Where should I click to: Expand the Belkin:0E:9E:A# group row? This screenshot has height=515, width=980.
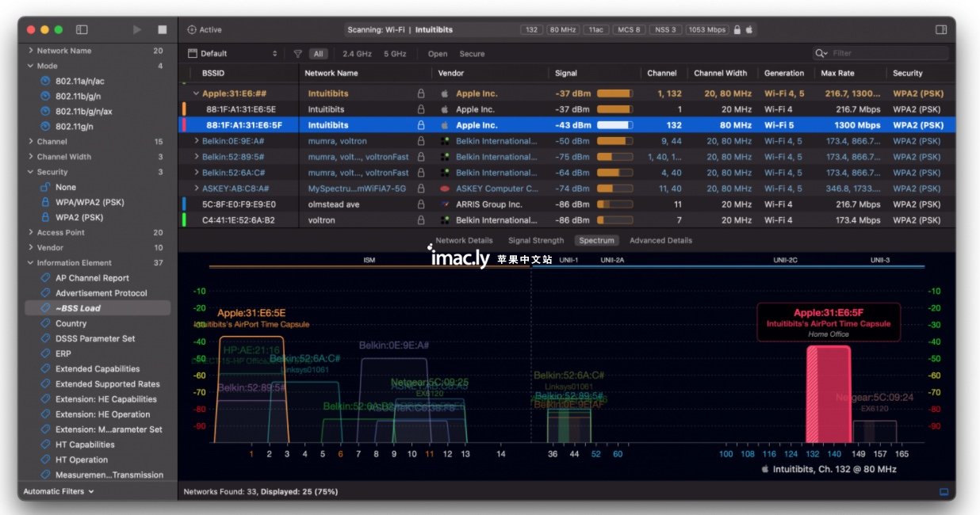[x=197, y=141]
